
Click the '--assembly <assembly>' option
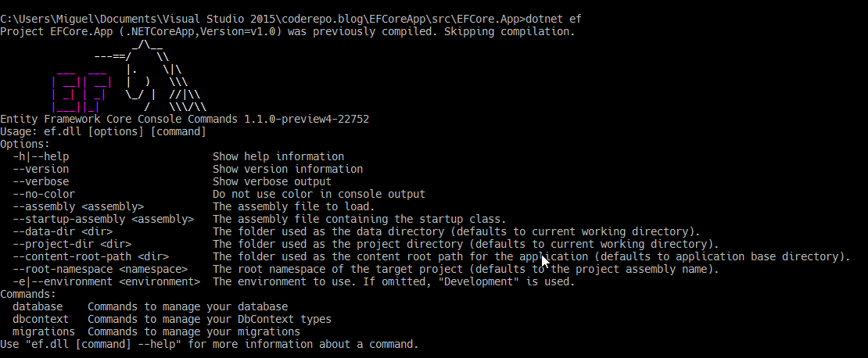(78, 206)
